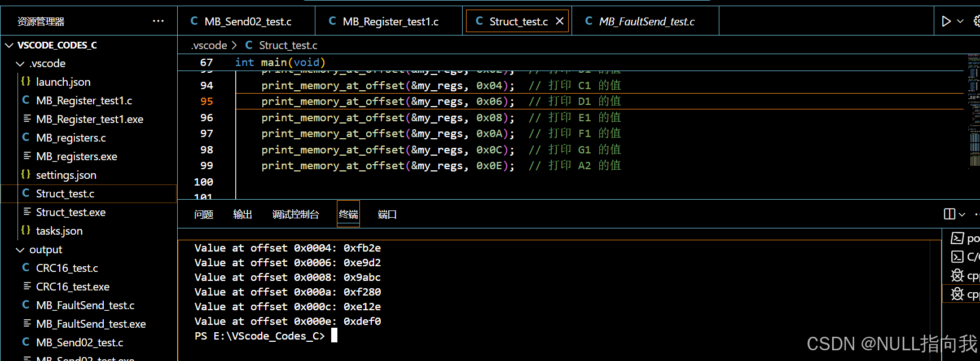Screen dimensions: 980x361
Task: Open the 输出 (Output) panel tab
Action: 243,215
